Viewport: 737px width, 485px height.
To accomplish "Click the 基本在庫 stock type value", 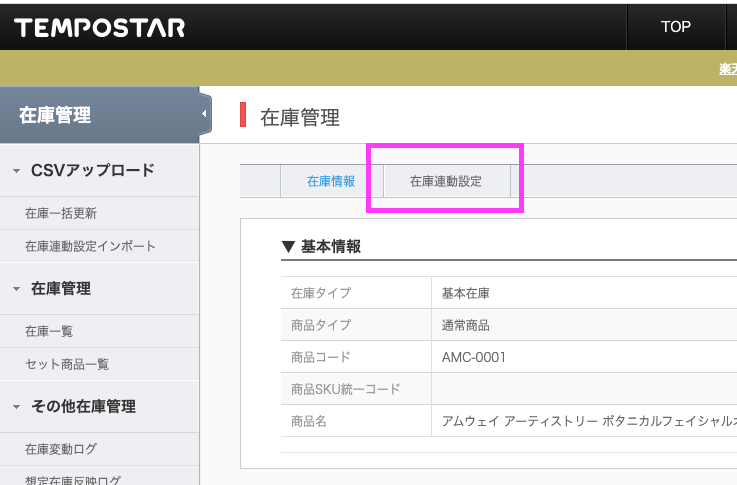I will 465,294.
